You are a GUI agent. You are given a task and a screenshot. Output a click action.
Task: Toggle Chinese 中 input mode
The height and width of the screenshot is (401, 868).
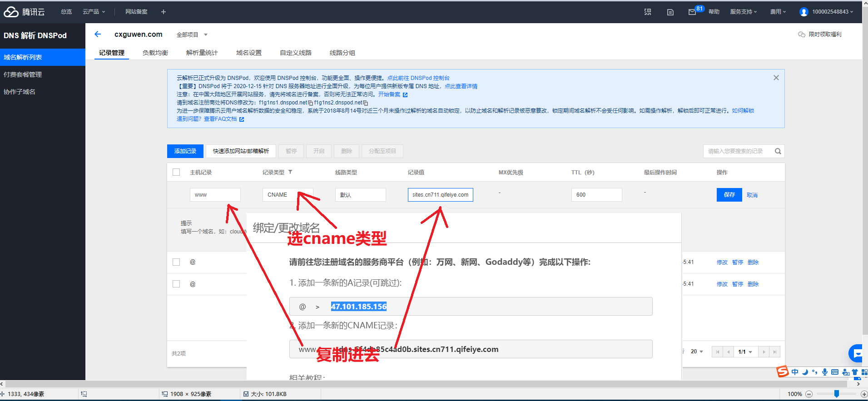795,372
